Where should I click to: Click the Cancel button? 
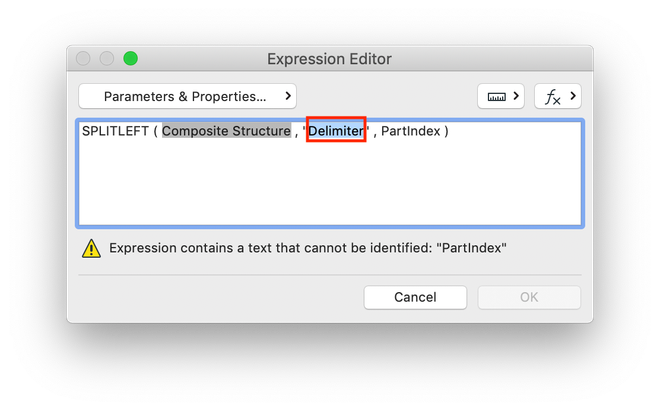[415, 297]
